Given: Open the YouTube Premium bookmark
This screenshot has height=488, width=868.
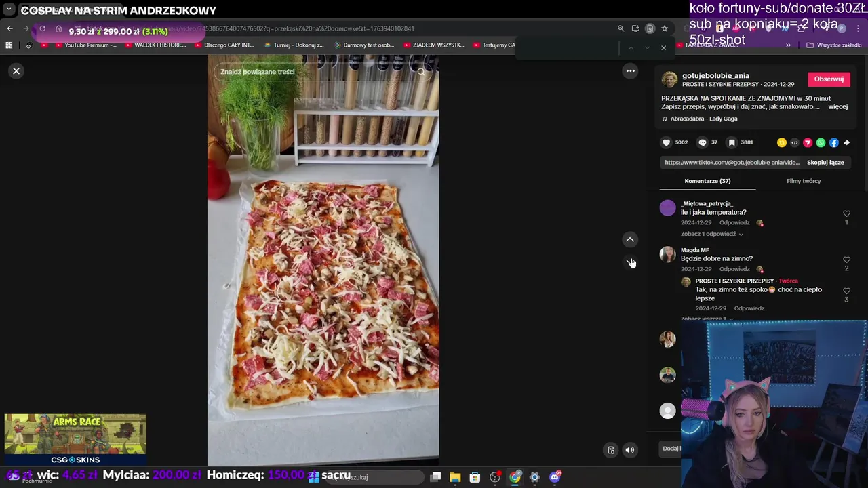Looking at the screenshot, I should coord(85,45).
